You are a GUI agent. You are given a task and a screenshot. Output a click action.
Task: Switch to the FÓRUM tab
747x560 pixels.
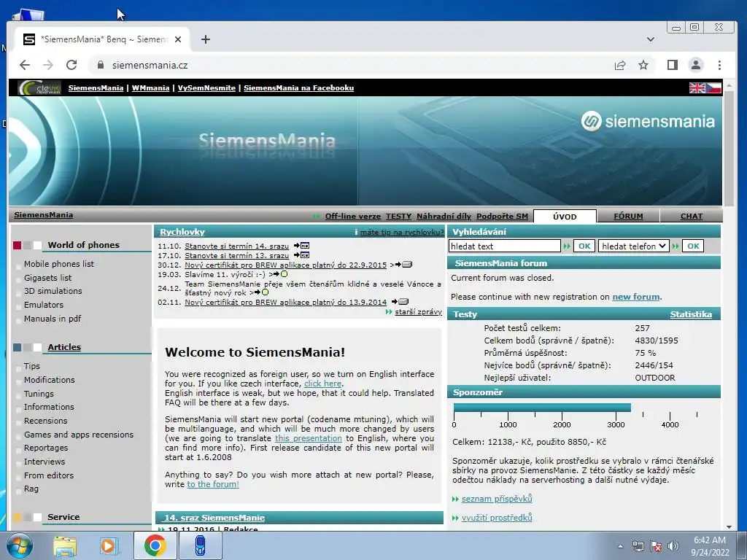(x=628, y=216)
